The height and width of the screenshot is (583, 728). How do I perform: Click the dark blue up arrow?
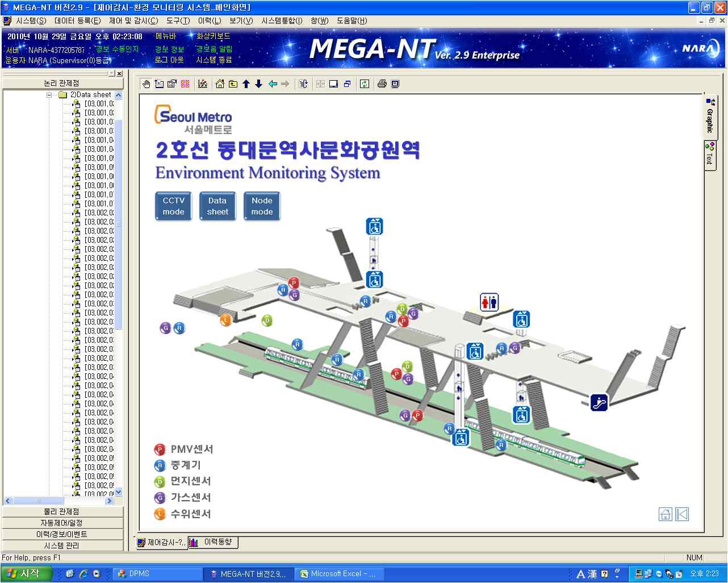click(x=246, y=84)
